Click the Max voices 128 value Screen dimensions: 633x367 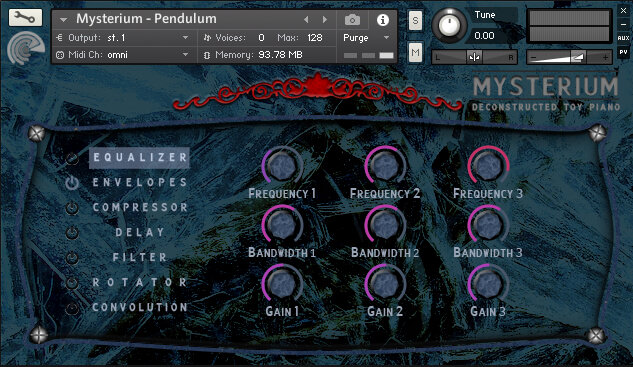coord(315,38)
